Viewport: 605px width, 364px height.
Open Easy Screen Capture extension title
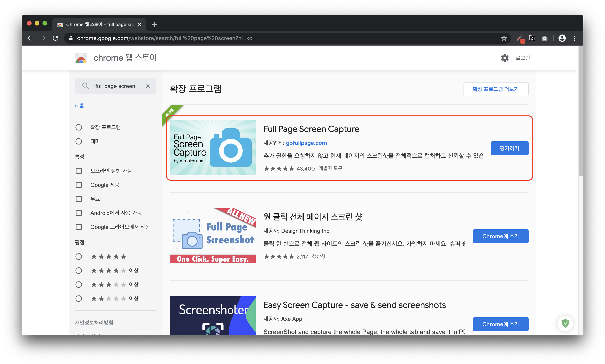(355, 305)
